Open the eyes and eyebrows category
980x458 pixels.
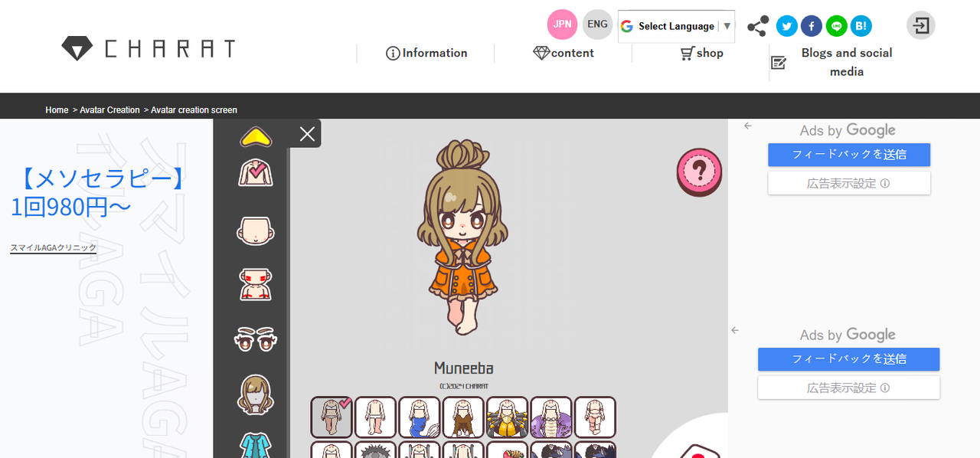[256, 339]
